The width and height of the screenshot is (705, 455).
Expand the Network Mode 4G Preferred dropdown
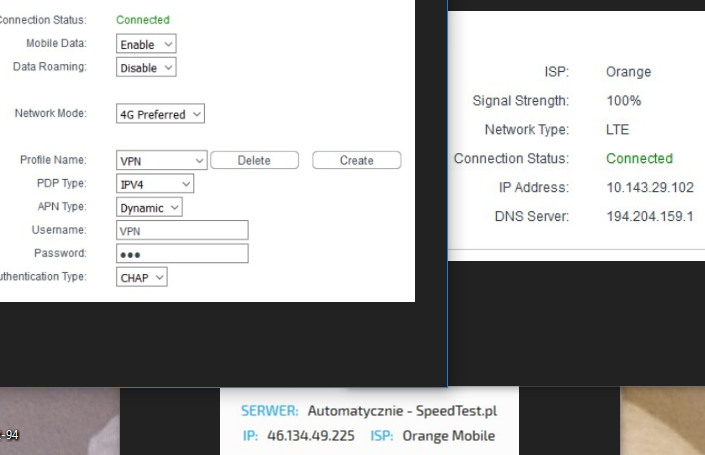160,115
